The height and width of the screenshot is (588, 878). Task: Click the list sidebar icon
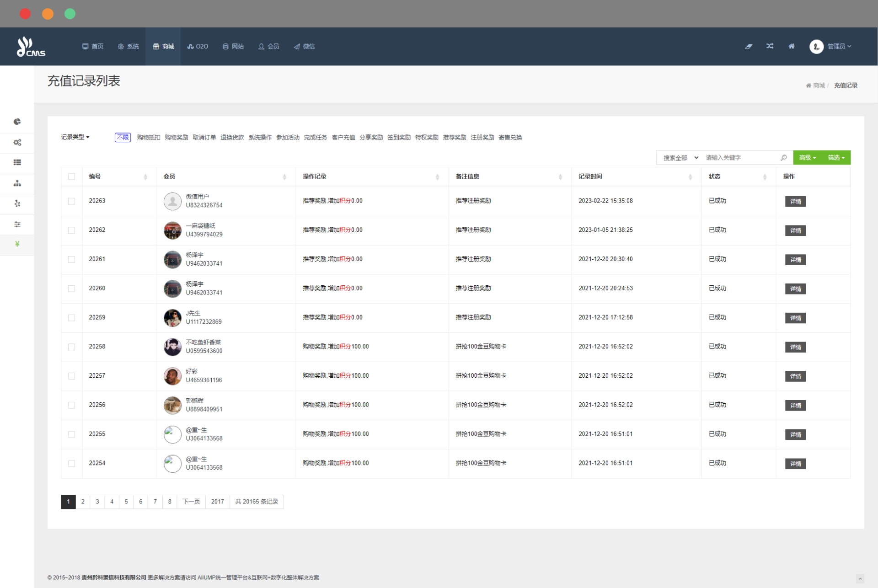(17, 162)
